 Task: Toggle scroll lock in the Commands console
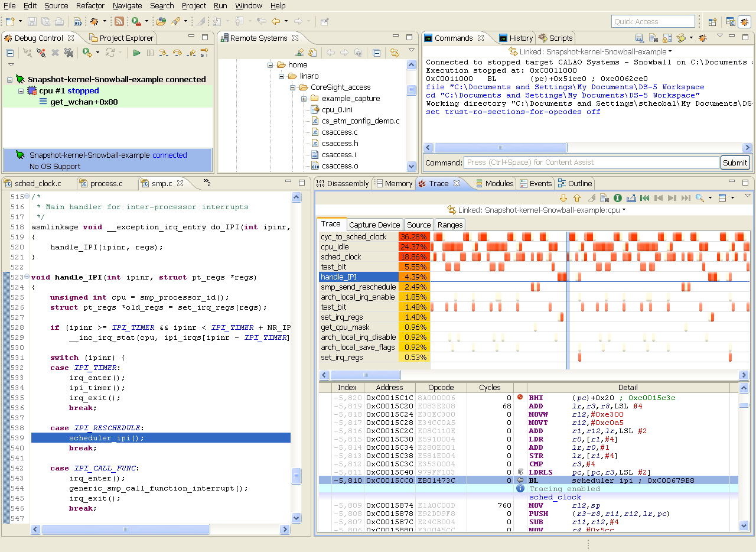(666, 37)
